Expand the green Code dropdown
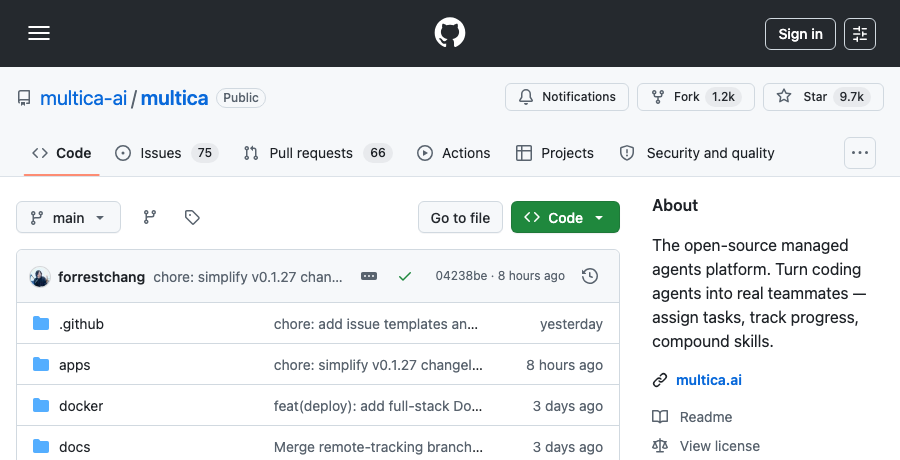 point(565,217)
